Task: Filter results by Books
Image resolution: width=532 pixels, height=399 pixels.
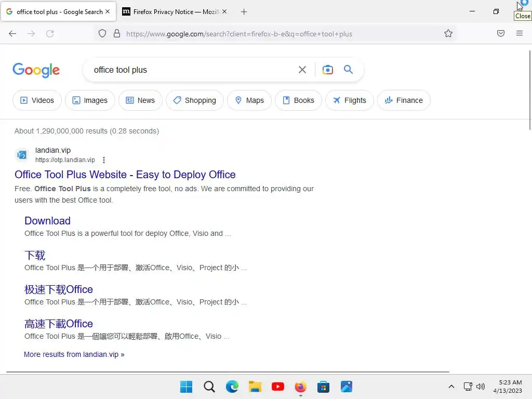Action: [x=298, y=100]
